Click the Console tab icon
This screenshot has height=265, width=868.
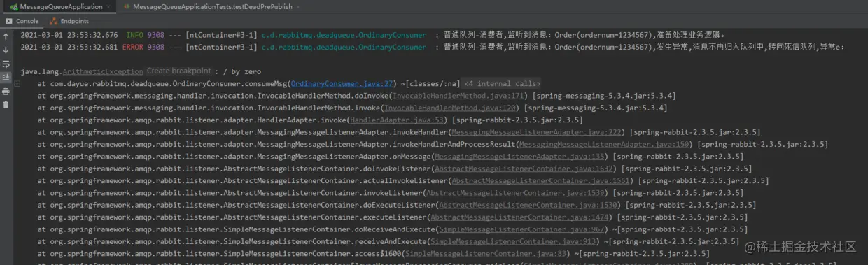8,21
